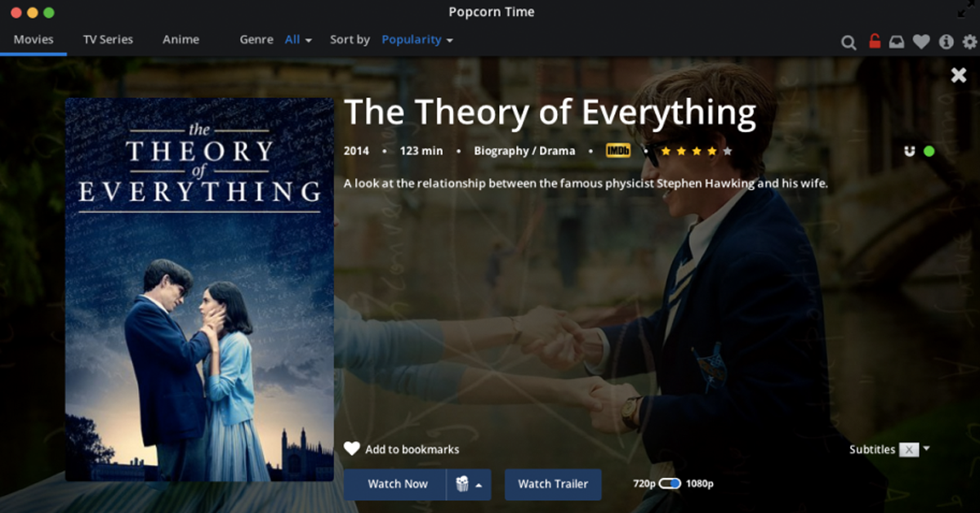This screenshot has height=513, width=980.
Task: Toggle Add to bookmarks heart
Action: [352, 448]
